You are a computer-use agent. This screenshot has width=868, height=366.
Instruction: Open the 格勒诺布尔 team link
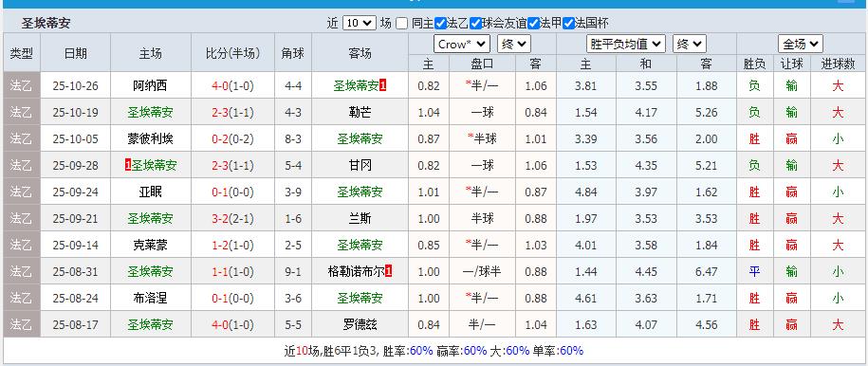click(x=356, y=272)
